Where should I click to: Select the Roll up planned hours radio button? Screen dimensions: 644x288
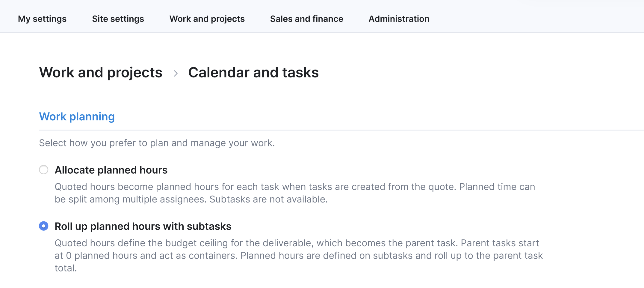44,226
